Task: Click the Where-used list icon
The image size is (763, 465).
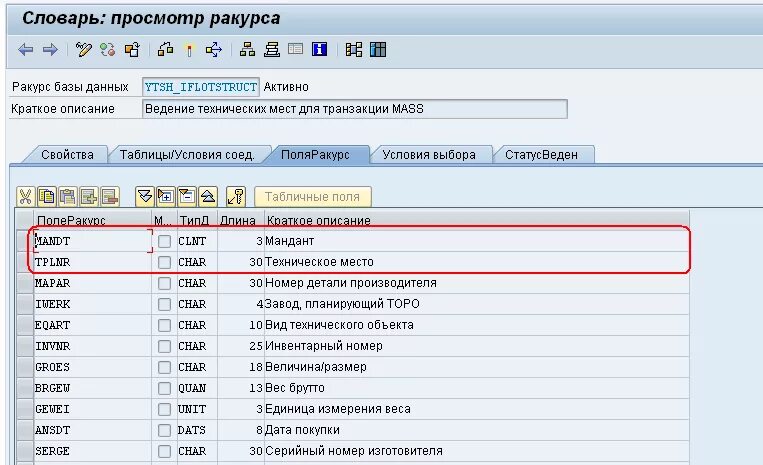Action: (x=214, y=50)
